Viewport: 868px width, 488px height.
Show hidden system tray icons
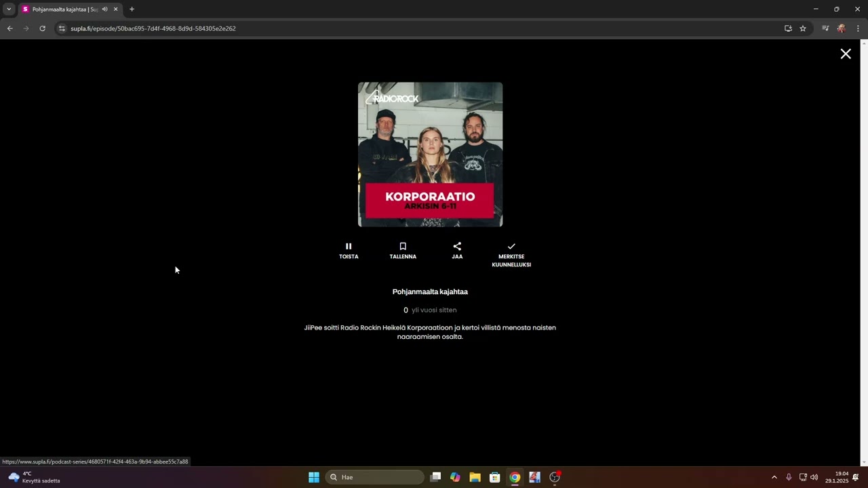tap(774, 477)
